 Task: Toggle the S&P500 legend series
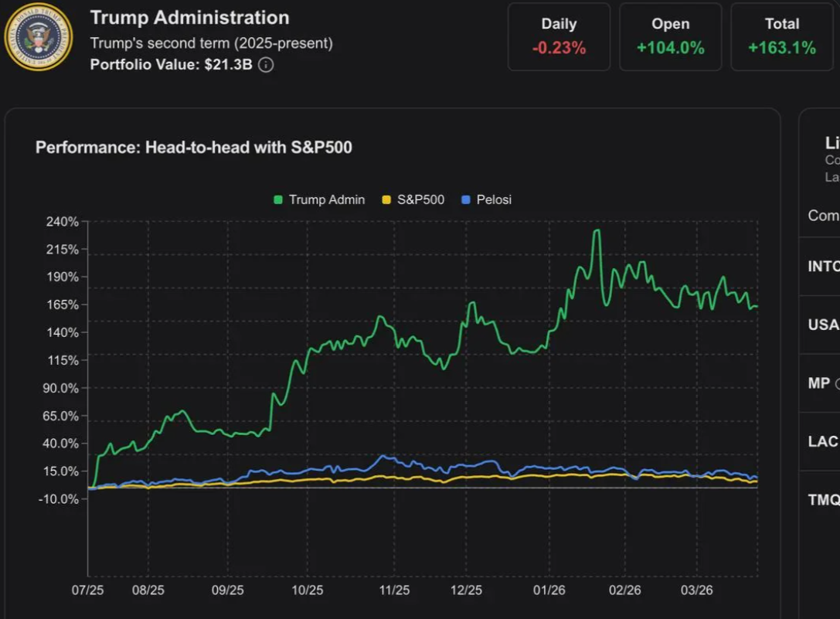[413, 200]
